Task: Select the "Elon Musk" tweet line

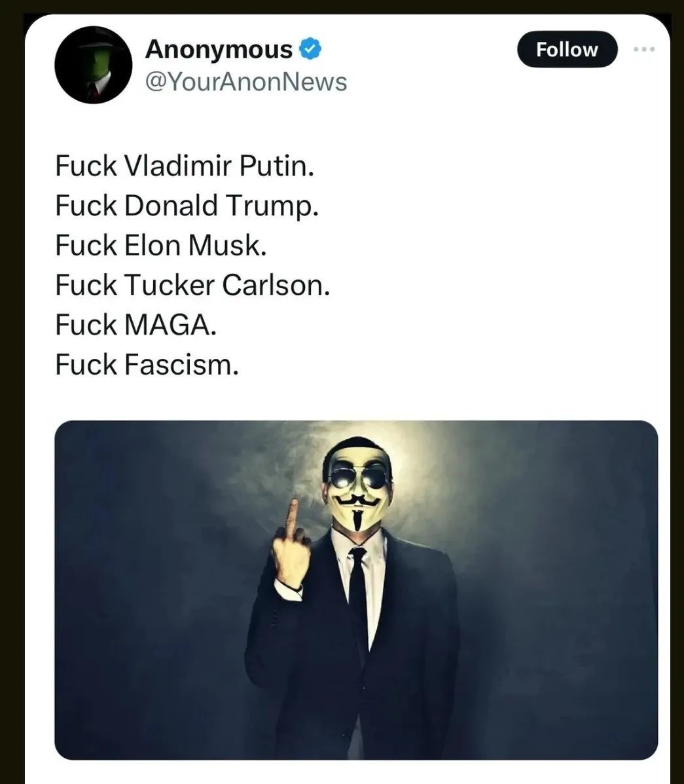Action: 161,245
